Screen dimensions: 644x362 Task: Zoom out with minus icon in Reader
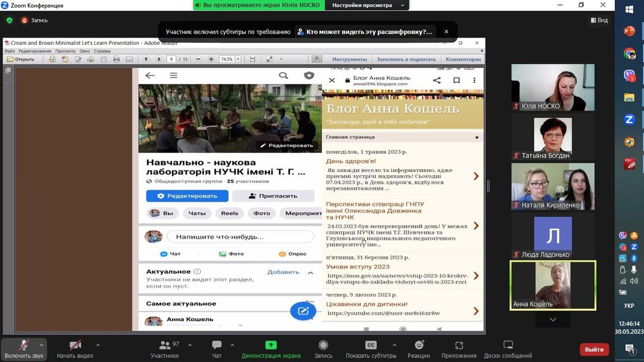coord(198,59)
